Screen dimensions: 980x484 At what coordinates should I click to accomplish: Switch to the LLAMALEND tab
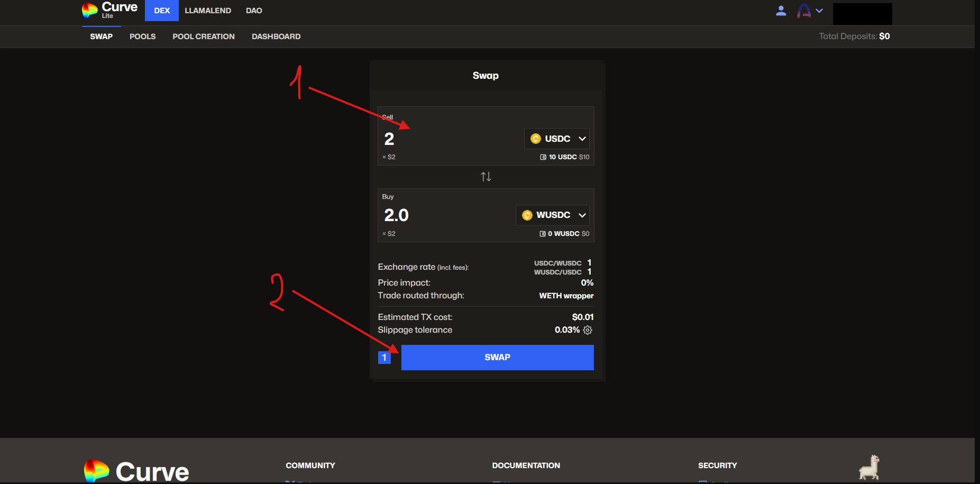pos(208,11)
